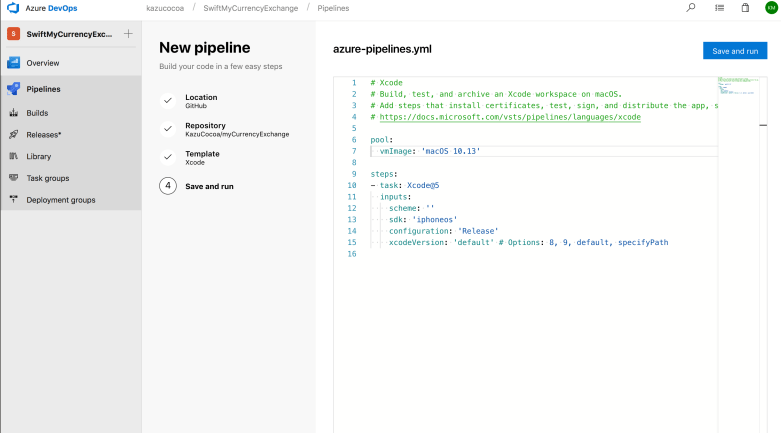Select Pipelines in sidebar
This screenshot has height=433, width=781.
(43, 89)
